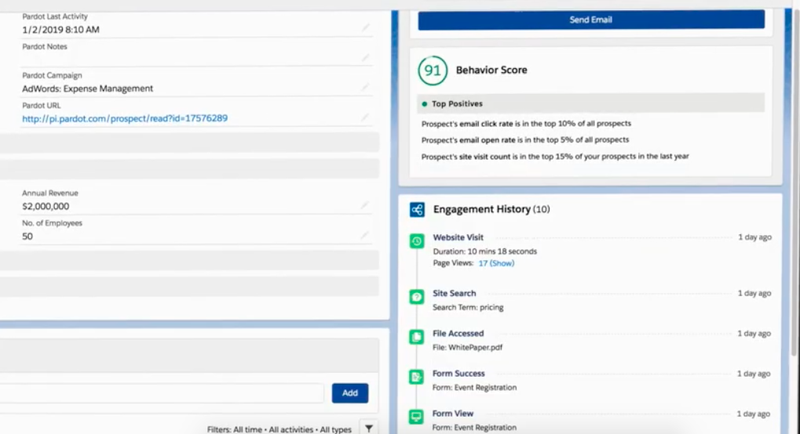Edit Pardot Notes pencil icon
The width and height of the screenshot is (800, 434).
365,58
